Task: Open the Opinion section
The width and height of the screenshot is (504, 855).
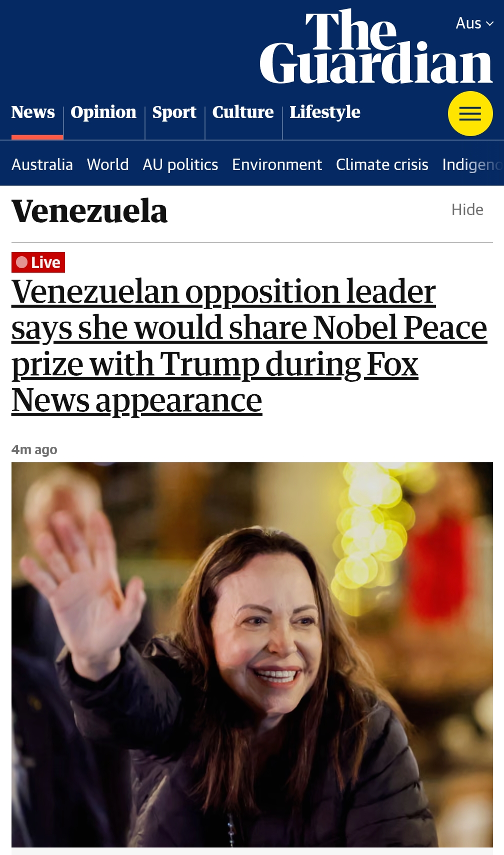Action: tap(103, 112)
